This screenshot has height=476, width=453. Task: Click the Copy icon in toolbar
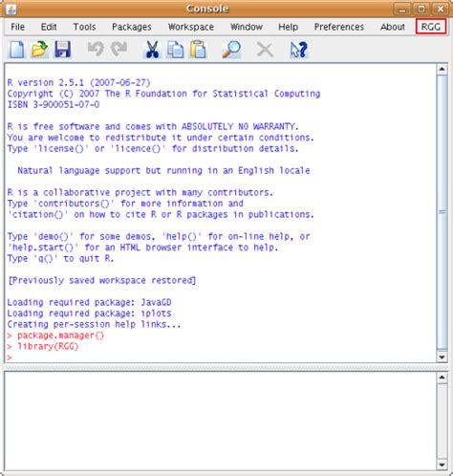[175, 50]
